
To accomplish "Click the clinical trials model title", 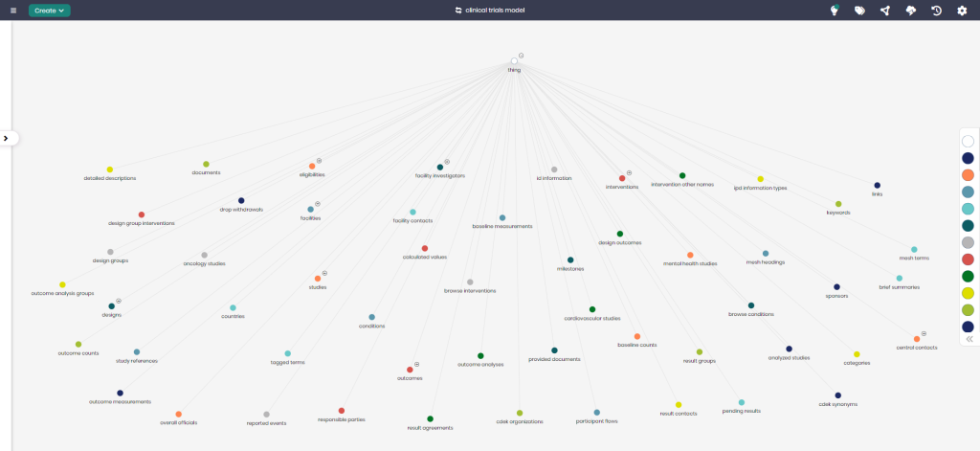I will pyautogui.click(x=495, y=11).
